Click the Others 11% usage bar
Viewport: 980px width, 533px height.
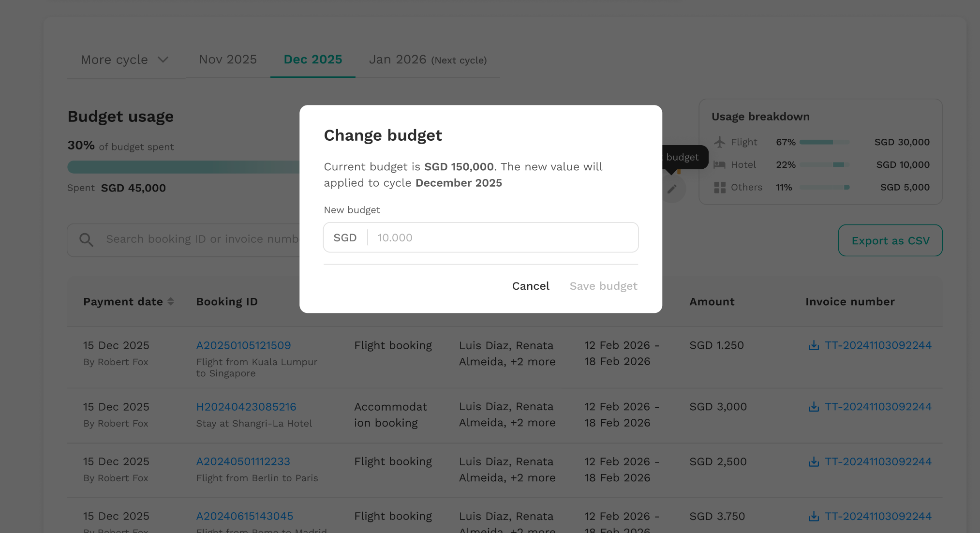pos(825,188)
